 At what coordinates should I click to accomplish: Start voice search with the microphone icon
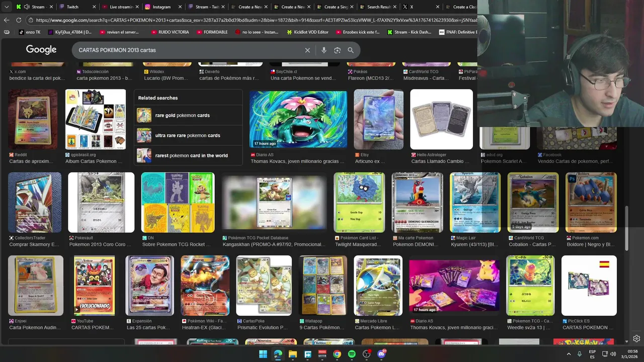pyautogui.click(x=324, y=50)
